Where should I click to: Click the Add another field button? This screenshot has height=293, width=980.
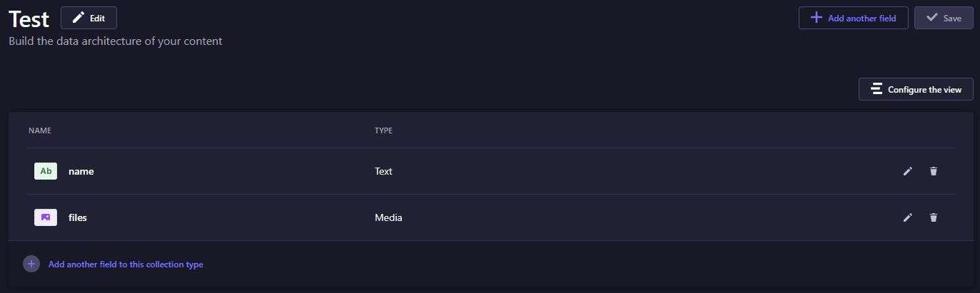pos(853,18)
